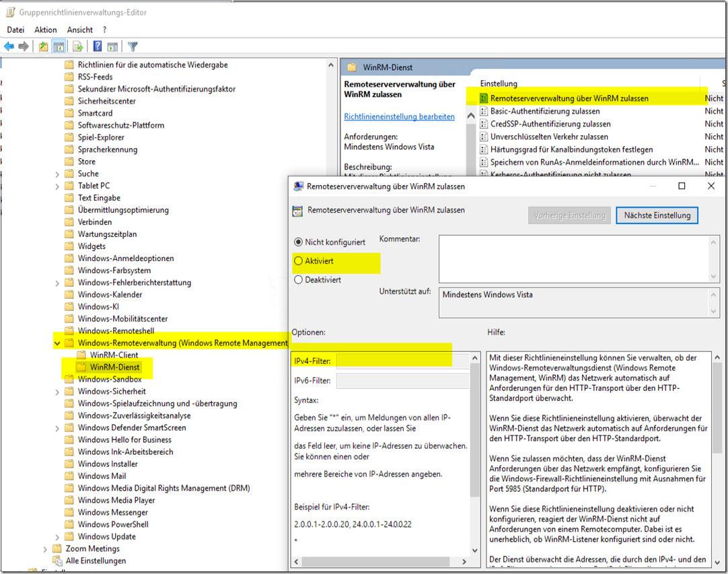
Task: Click the Export List toolbar icon
Action: pyautogui.click(x=78, y=46)
